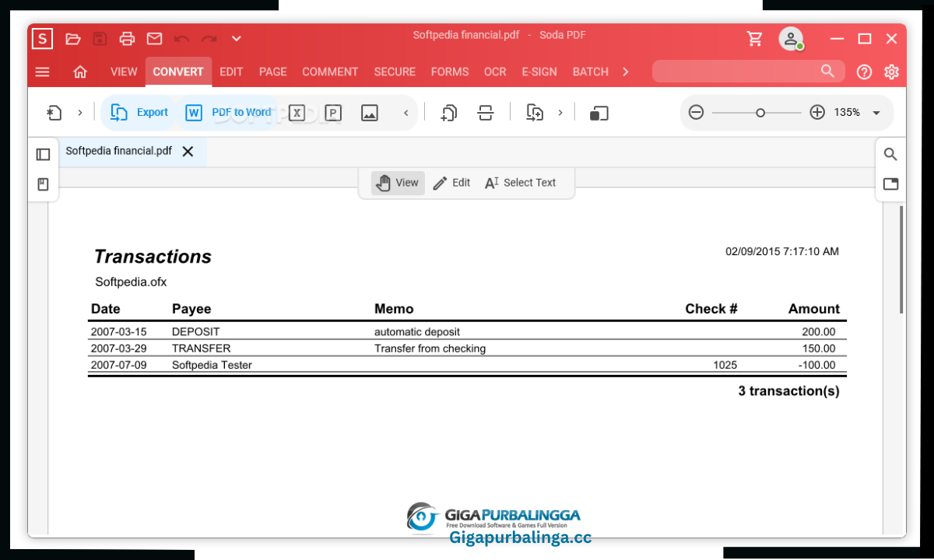The image size is (934, 560).
Task: Open the COMMENT tab
Action: click(x=330, y=72)
